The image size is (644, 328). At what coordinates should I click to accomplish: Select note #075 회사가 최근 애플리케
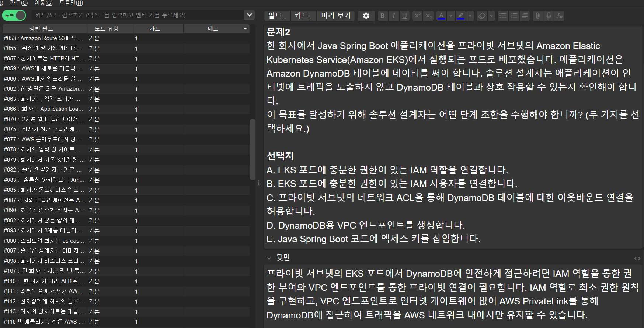tap(126, 129)
